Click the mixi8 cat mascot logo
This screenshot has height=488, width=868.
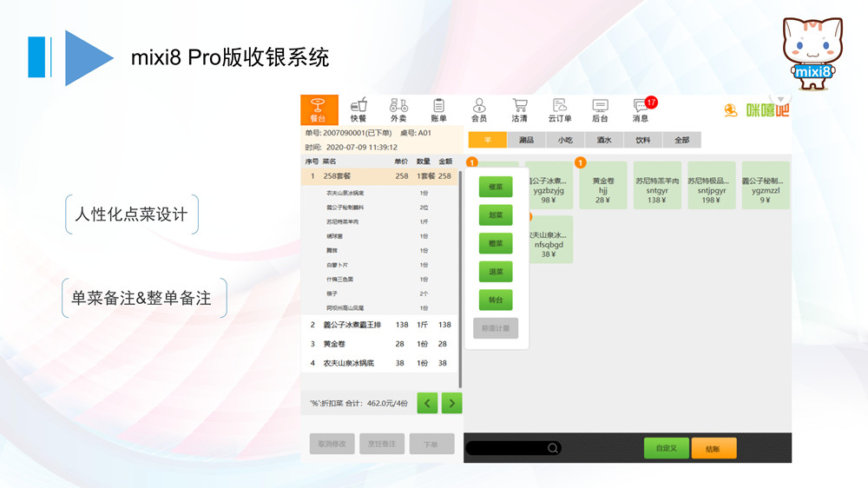click(812, 53)
